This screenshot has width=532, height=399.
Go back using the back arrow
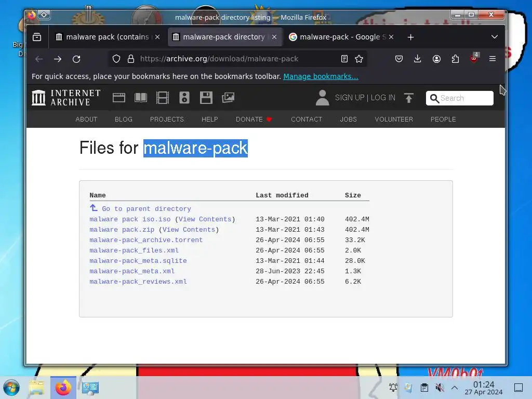pyautogui.click(x=39, y=59)
